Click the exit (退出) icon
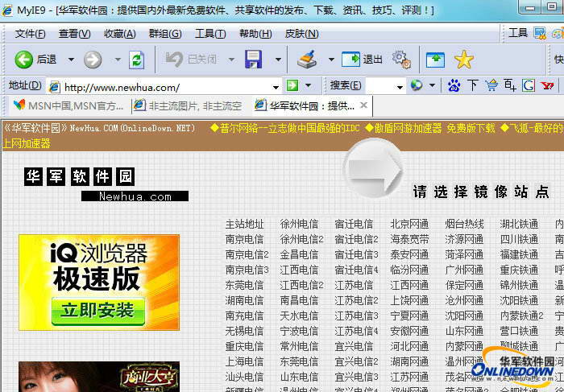564x392 pixels. coord(350,60)
